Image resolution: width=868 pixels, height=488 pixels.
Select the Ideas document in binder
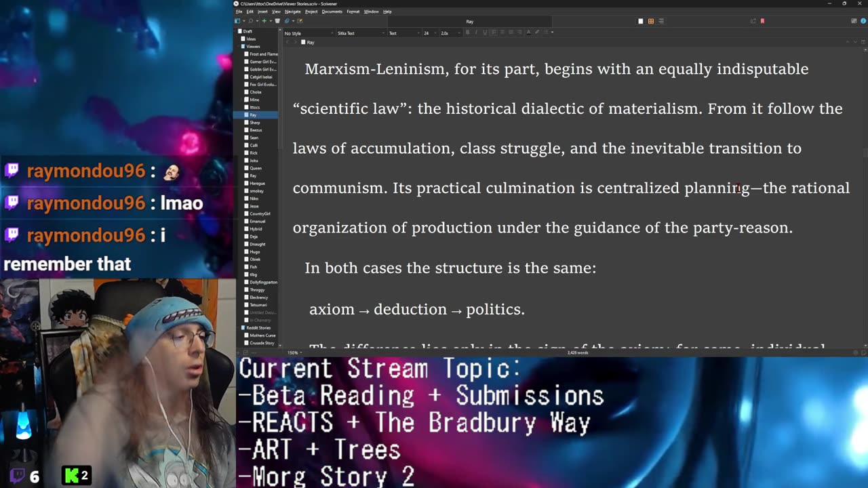pos(251,39)
